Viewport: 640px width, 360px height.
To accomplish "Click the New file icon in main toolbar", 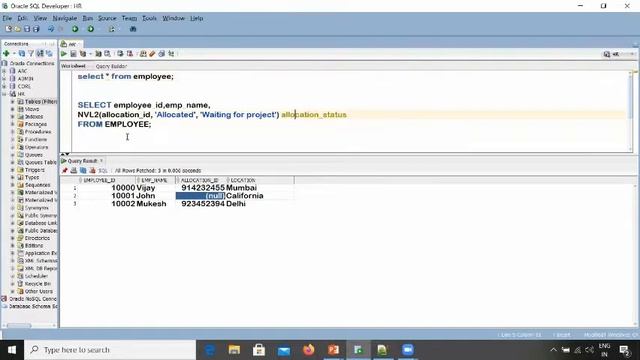I will [x=9, y=29].
